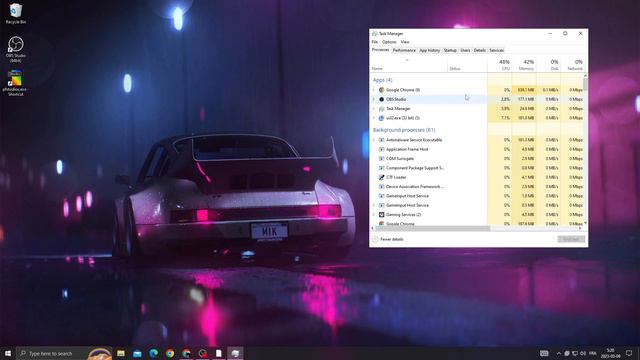Sort by Disk column header

coord(549,64)
